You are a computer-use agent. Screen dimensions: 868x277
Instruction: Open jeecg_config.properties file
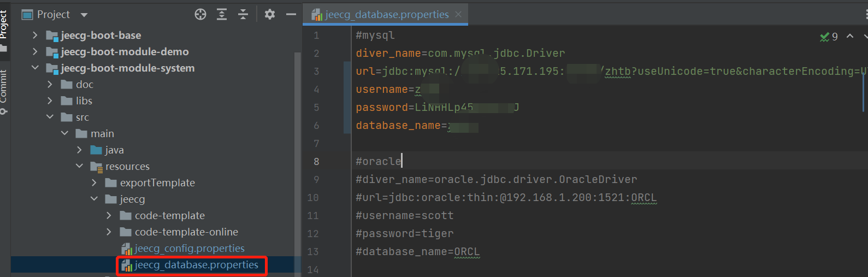pos(190,249)
